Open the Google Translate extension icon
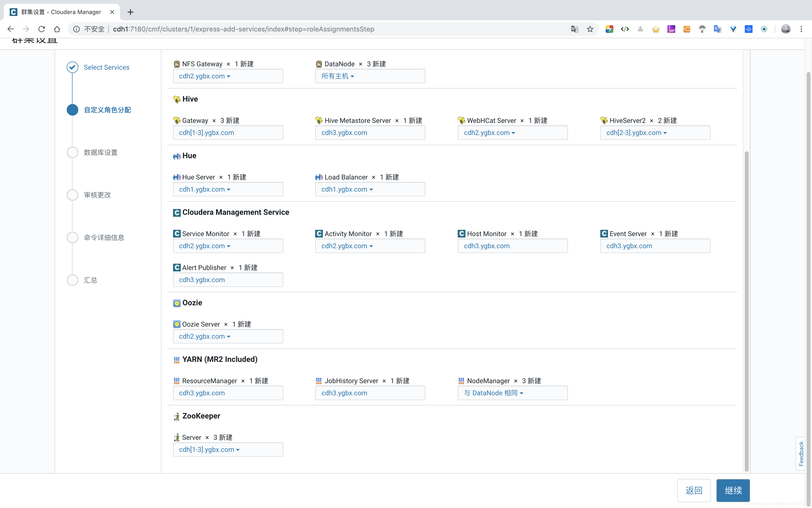The height and width of the screenshot is (508, 812). tap(718, 29)
